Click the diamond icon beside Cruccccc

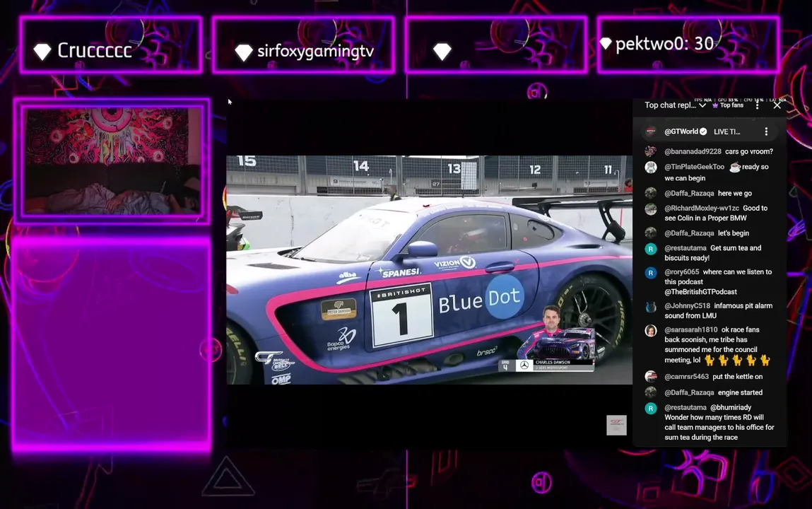coord(42,52)
